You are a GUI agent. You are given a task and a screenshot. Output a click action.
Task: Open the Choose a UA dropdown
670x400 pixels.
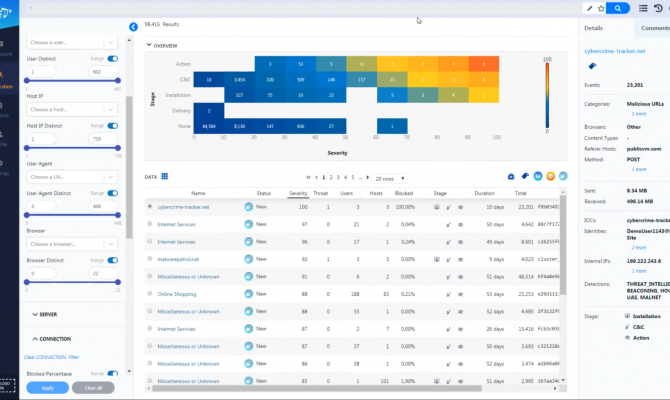click(72, 177)
